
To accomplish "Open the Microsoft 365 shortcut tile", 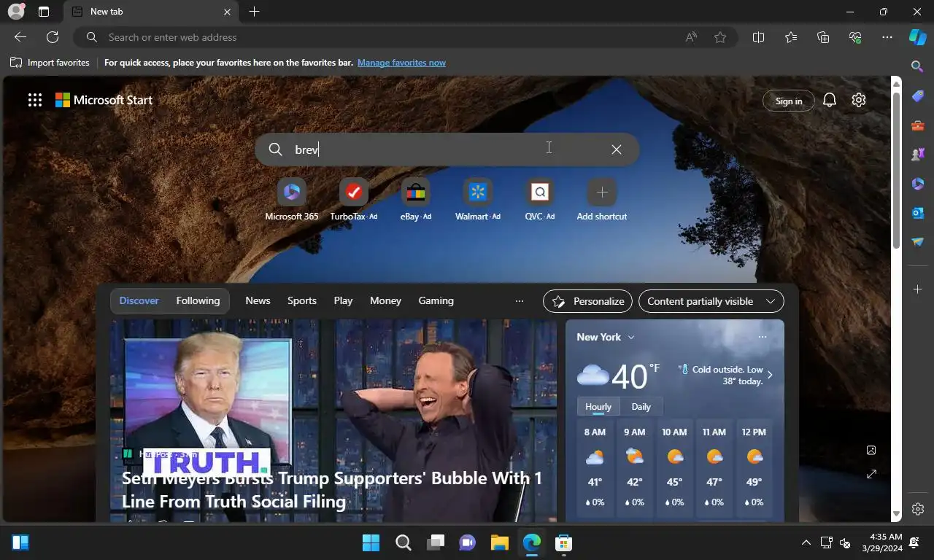I will point(292,200).
